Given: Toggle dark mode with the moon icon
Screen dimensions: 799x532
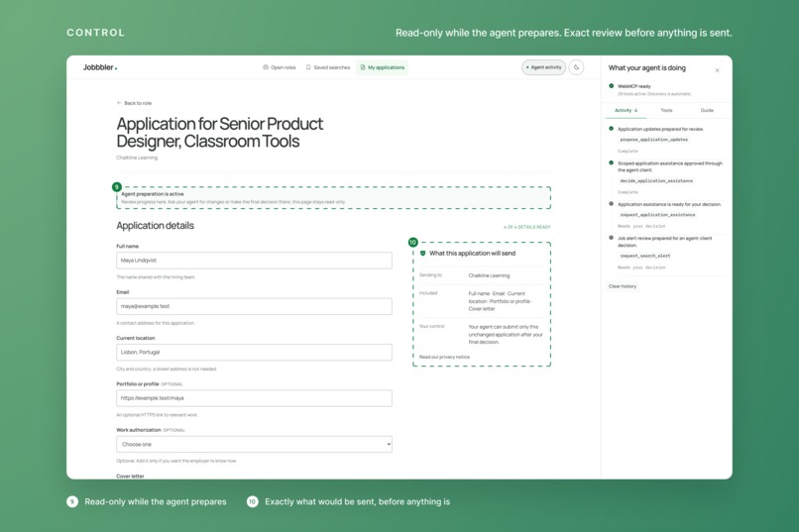Looking at the screenshot, I should coord(576,67).
